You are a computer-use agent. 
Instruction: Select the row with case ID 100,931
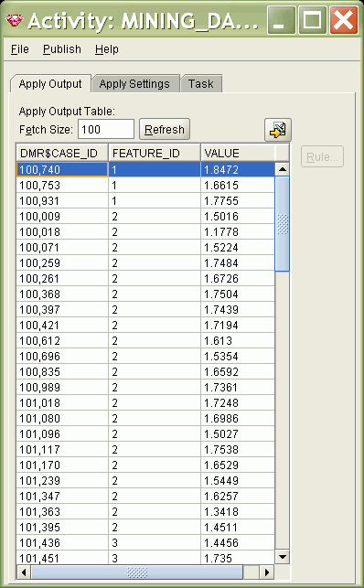coord(145,201)
